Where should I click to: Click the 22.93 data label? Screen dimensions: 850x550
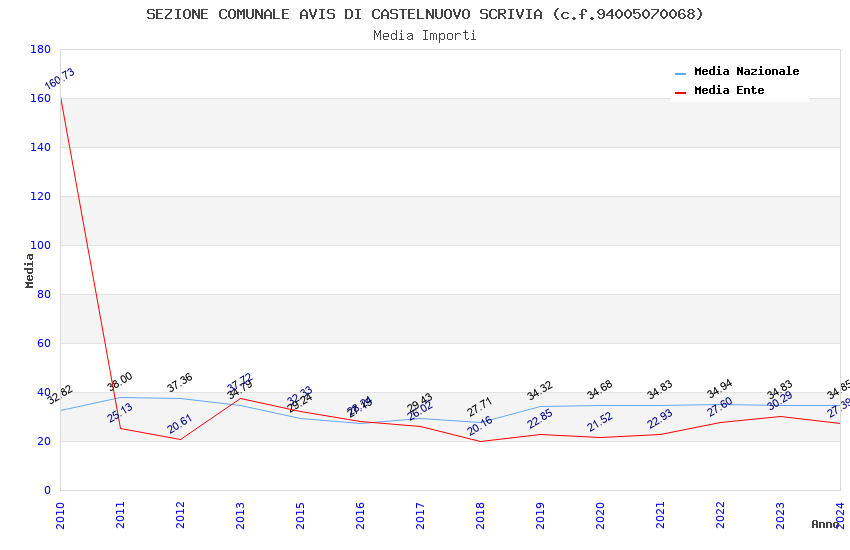660,418
